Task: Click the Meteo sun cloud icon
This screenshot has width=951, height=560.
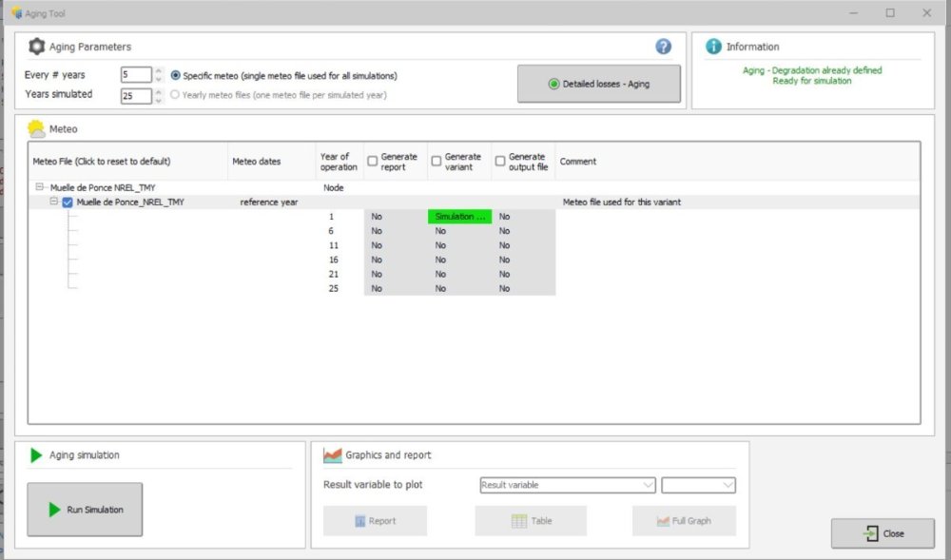Action: pyautogui.click(x=36, y=128)
